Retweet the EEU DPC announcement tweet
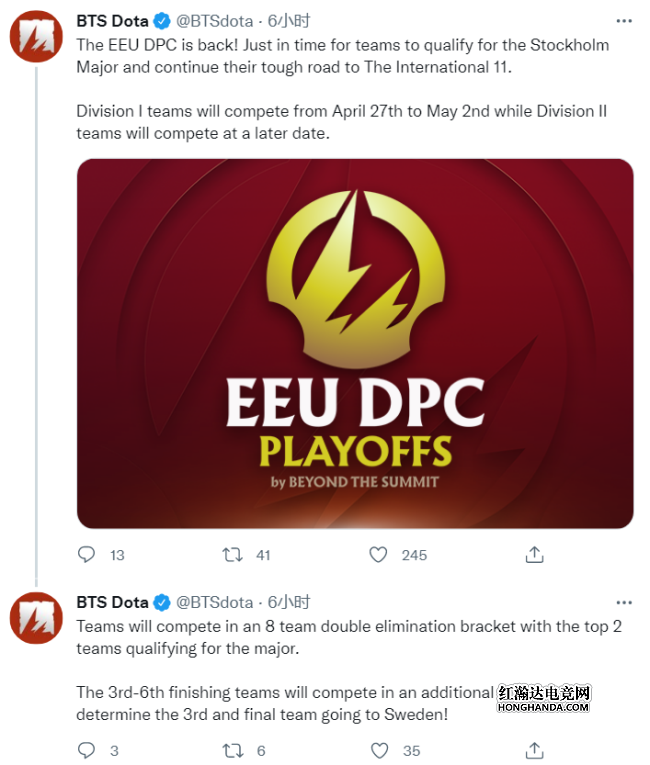650x765 pixels. point(233,554)
